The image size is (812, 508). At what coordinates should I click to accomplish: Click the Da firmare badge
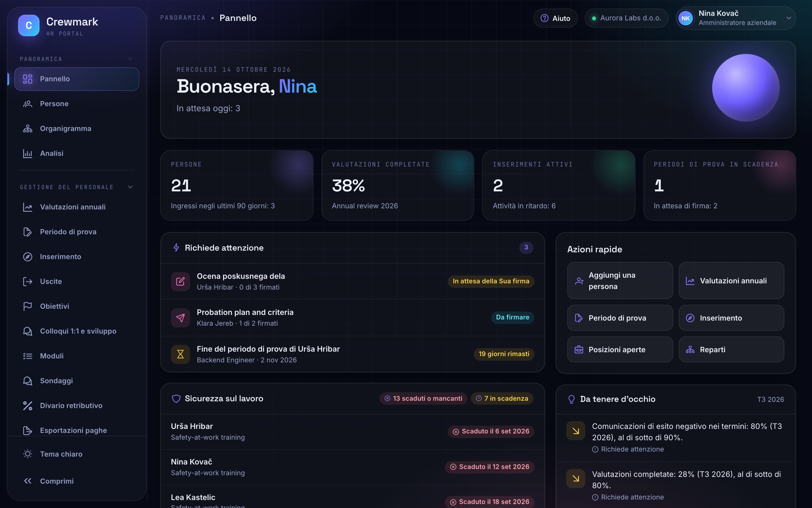(x=513, y=317)
